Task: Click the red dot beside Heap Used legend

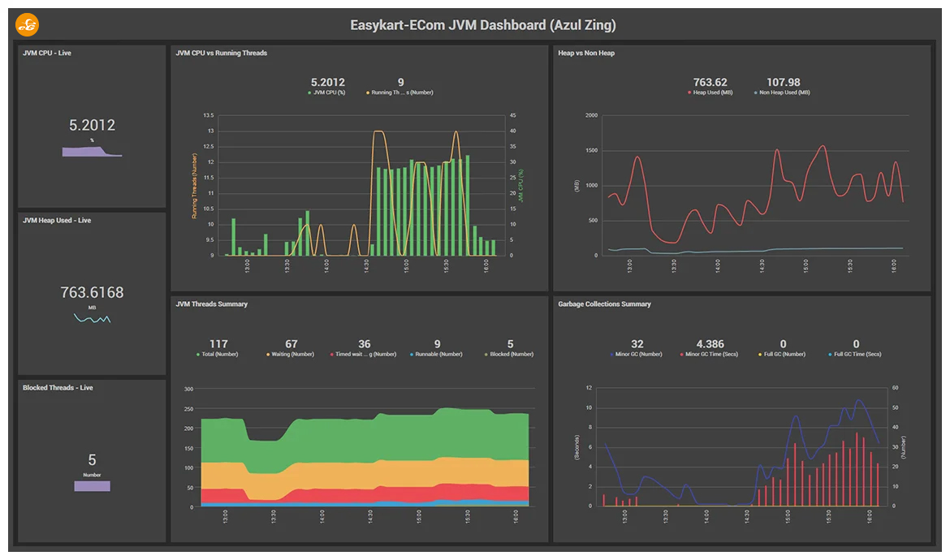Action: (689, 91)
